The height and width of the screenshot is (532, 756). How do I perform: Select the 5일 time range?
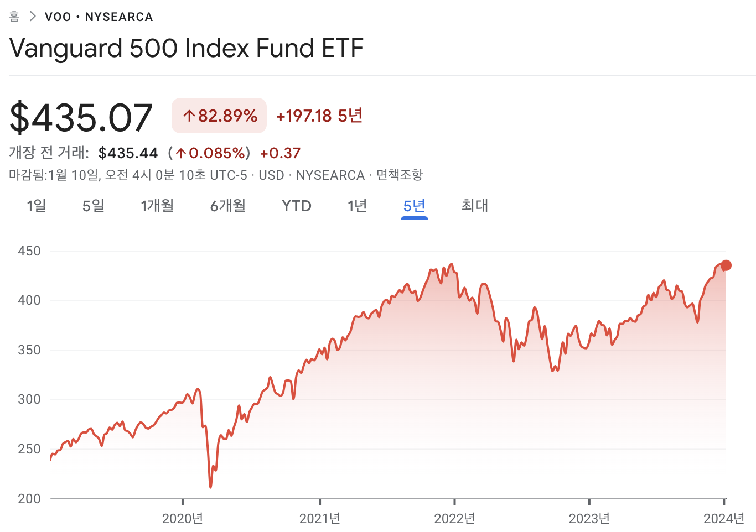[93, 206]
